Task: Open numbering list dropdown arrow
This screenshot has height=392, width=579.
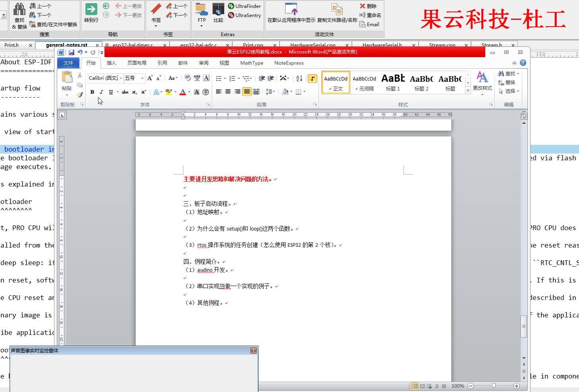Action: (x=239, y=79)
